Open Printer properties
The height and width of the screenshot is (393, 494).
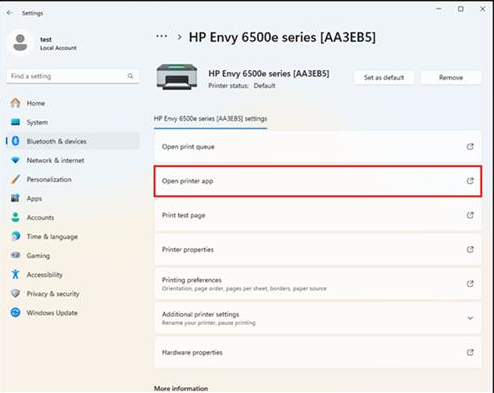click(318, 250)
